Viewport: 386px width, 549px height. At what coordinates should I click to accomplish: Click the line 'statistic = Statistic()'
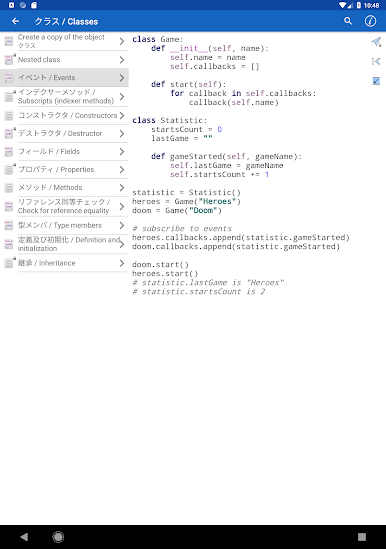coord(186,193)
